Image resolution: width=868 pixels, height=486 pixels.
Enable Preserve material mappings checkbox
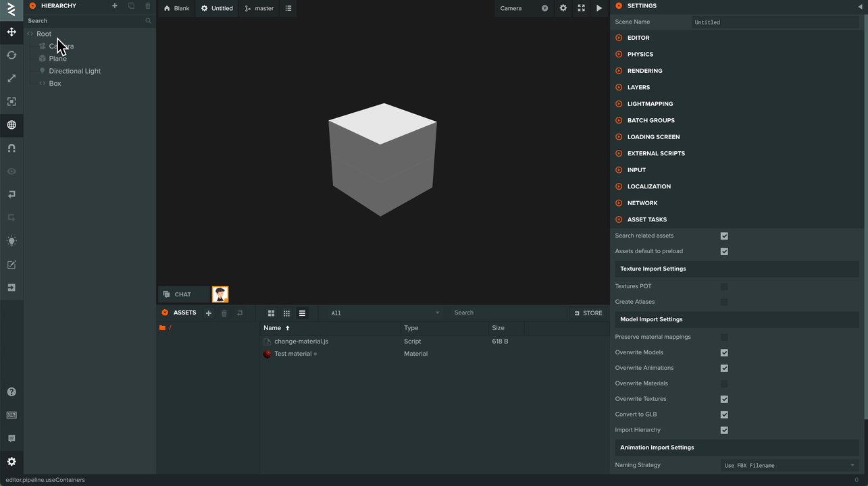pos(724,337)
